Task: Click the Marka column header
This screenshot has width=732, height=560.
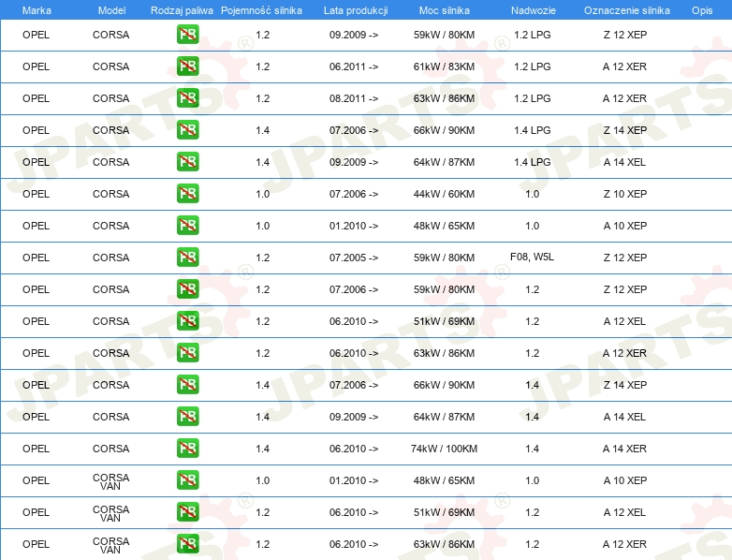Action: point(37,10)
